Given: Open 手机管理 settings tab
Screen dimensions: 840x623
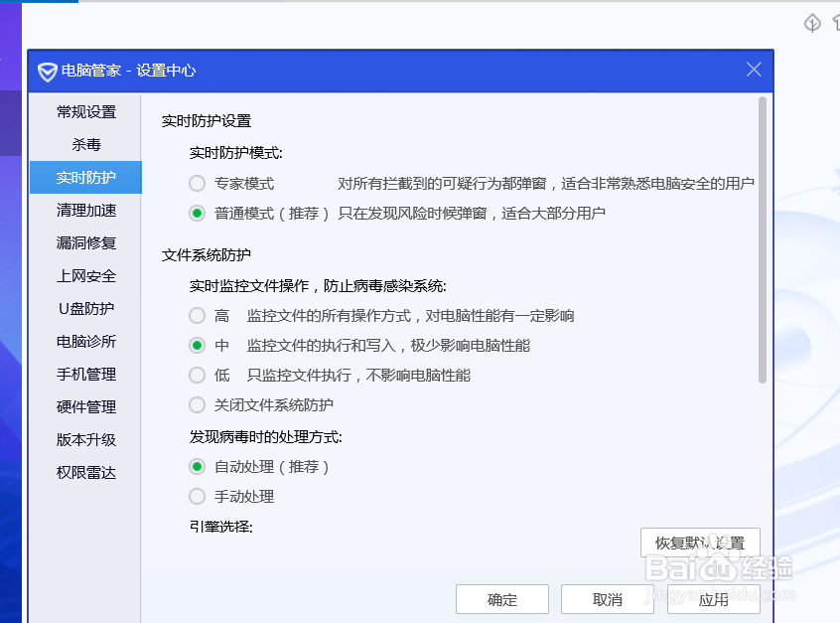Looking at the screenshot, I should (x=85, y=375).
